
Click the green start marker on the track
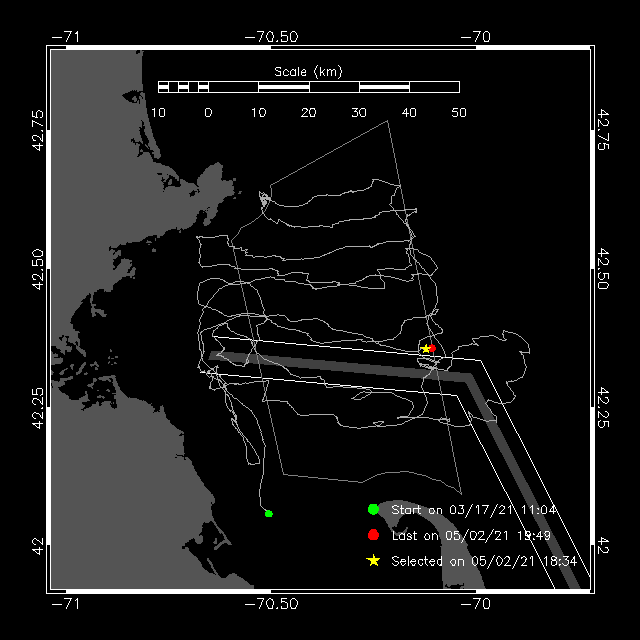pos(269,514)
